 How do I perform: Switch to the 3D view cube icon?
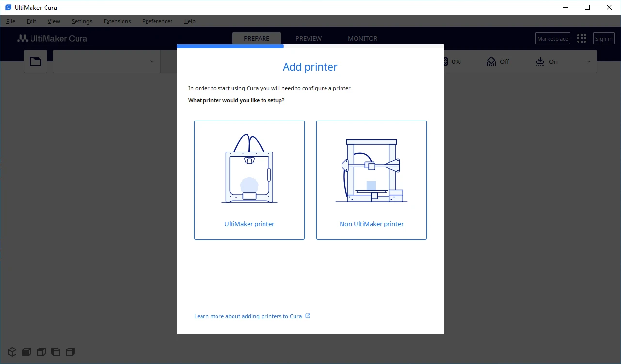pyautogui.click(x=12, y=352)
